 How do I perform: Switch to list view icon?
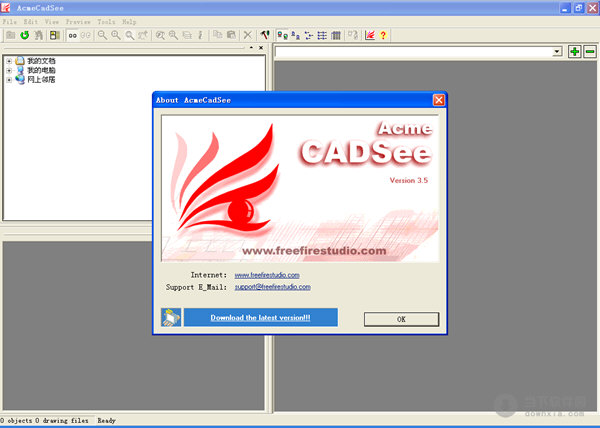(x=308, y=36)
